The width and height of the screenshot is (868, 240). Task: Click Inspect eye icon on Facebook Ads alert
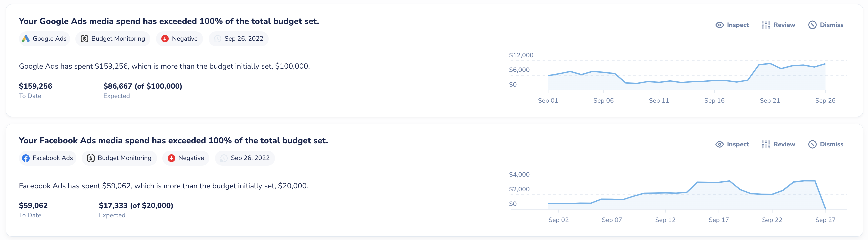coord(719,144)
